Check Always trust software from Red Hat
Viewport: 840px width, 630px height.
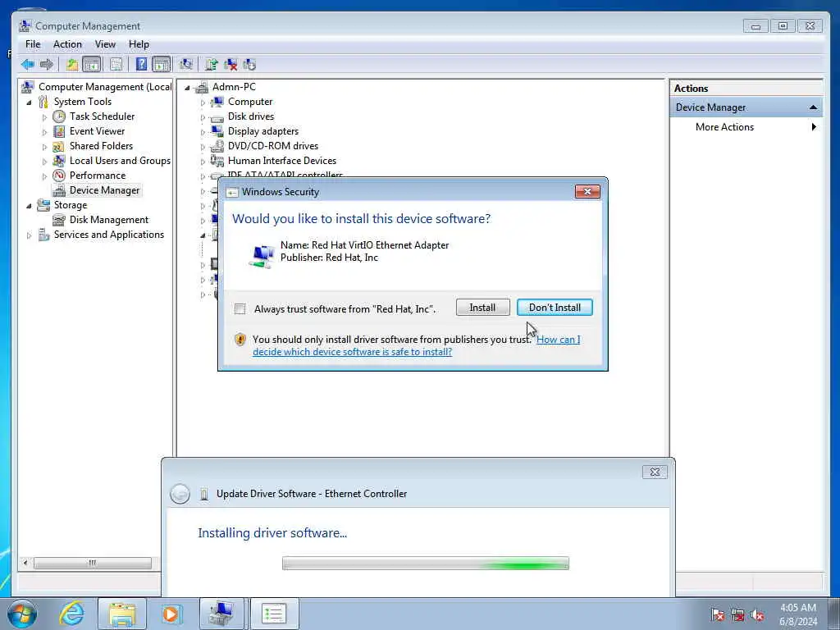[x=240, y=309]
